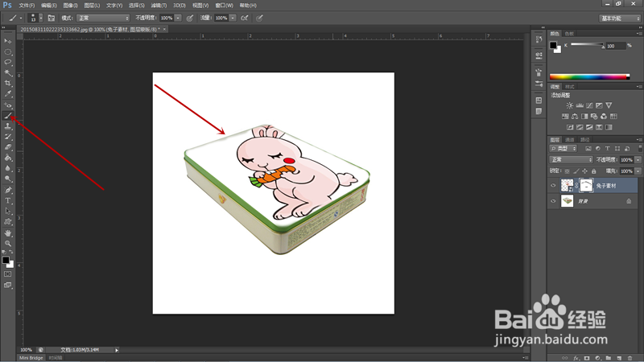Open the brush blend mode dropdown
The width and height of the screenshot is (644, 362).
[103, 18]
